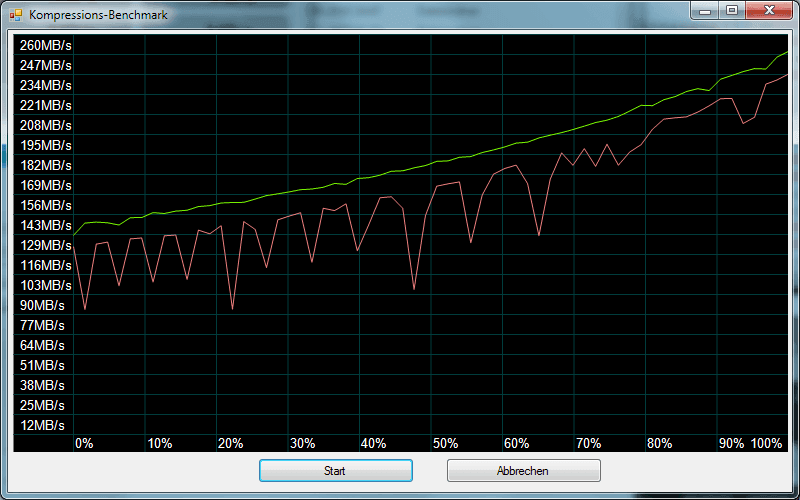Click the 30% axis label
Screen dimensions: 800x500
(x=303, y=444)
